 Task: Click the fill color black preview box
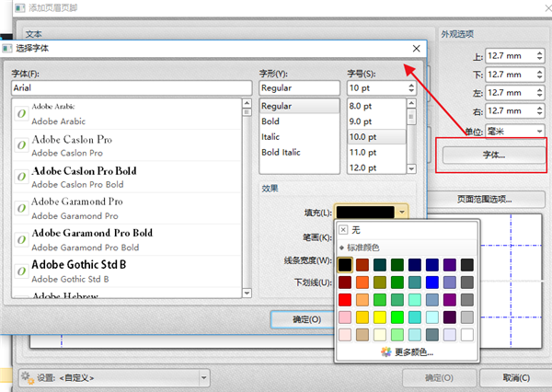click(x=365, y=213)
